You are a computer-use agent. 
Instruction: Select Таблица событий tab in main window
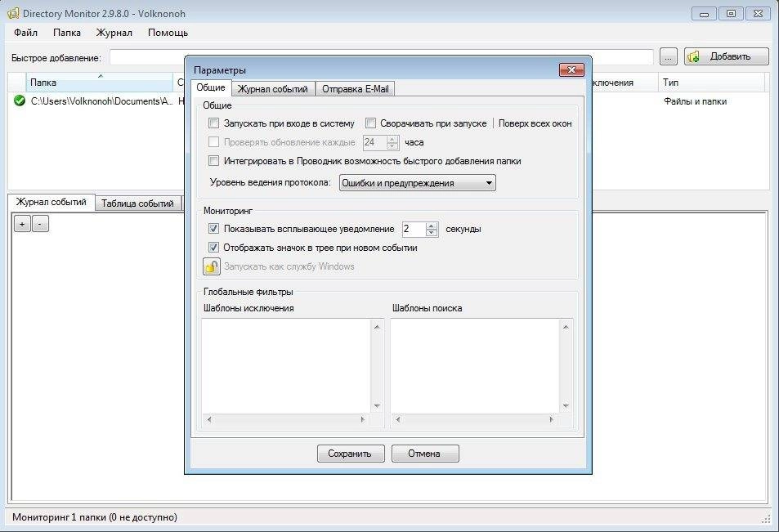tap(137, 203)
